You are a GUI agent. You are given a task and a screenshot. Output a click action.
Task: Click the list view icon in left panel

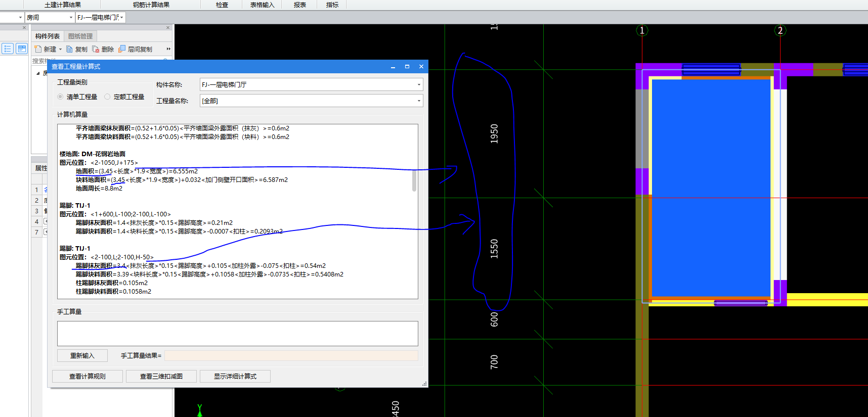pyautogui.click(x=8, y=49)
